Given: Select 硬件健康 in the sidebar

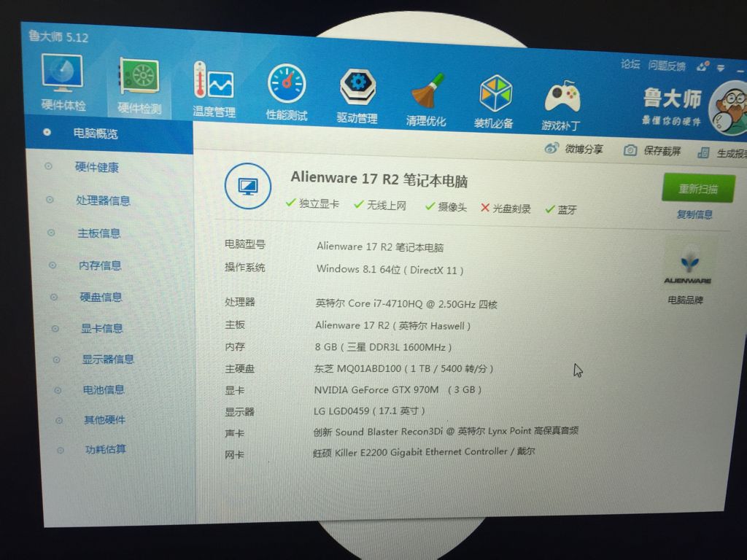Looking at the screenshot, I should (97, 167).
